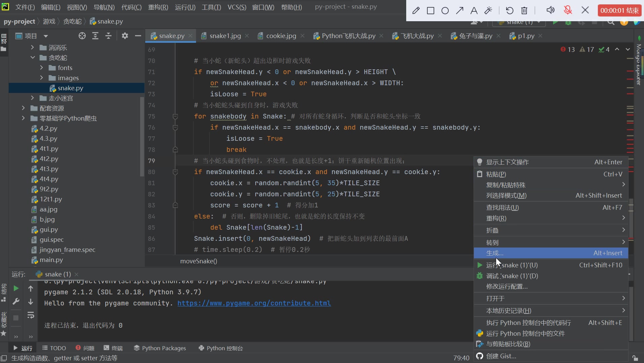Choose 生成... from the context menu
The height and width of the screenshot is (363, 644).
(x=495, y=253)
